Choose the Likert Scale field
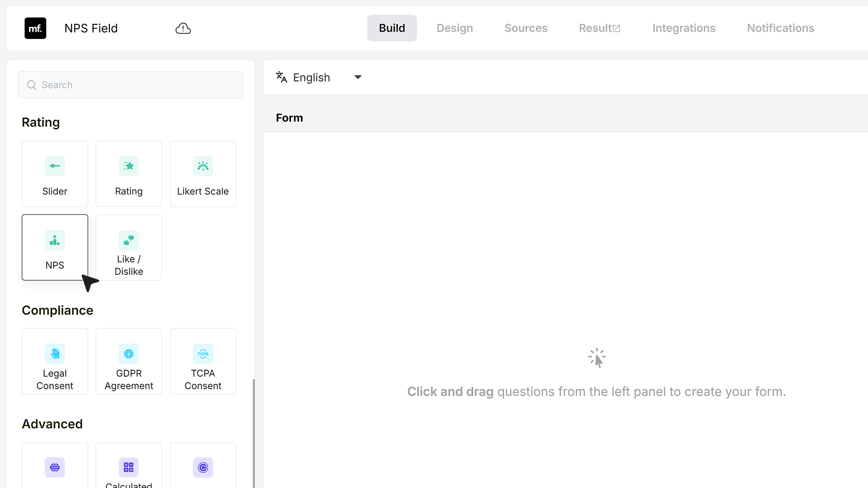The image size is (868, 488). pyautogui.click(x=203, y=174)
